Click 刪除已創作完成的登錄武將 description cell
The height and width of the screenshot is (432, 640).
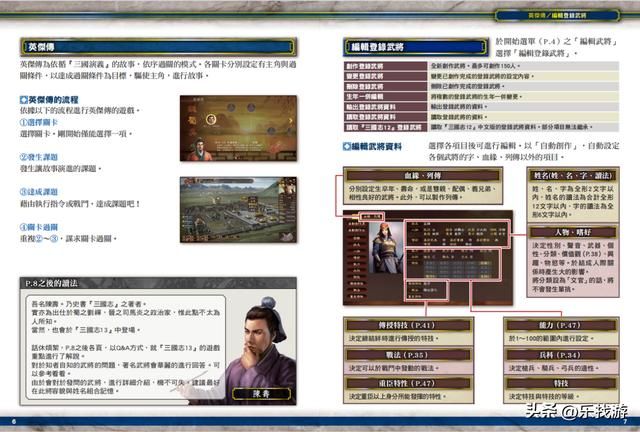523,86
